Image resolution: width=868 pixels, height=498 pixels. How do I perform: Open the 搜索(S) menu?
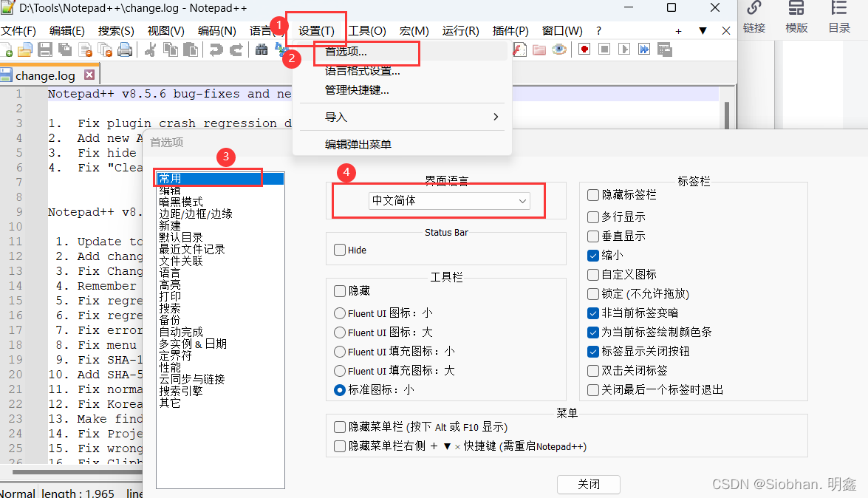tap(116, 31)
